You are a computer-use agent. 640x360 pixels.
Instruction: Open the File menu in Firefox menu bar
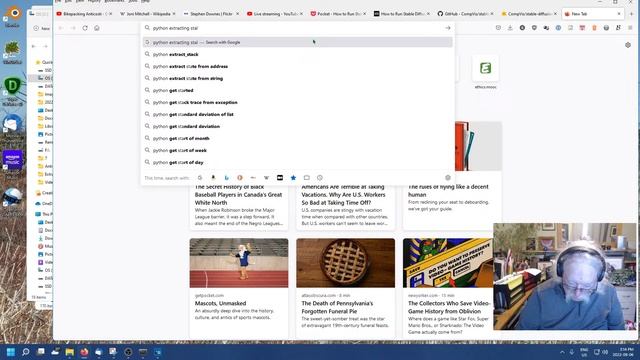[x=58, y=1]
